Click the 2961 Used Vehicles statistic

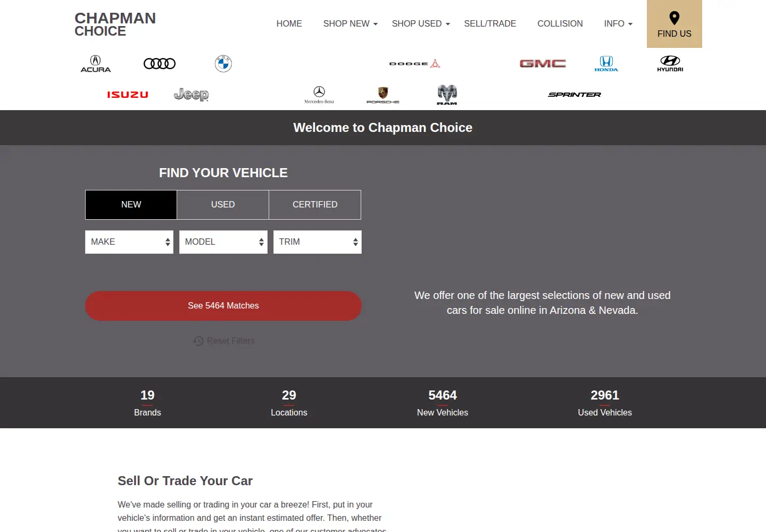click(x=605, y=403)
